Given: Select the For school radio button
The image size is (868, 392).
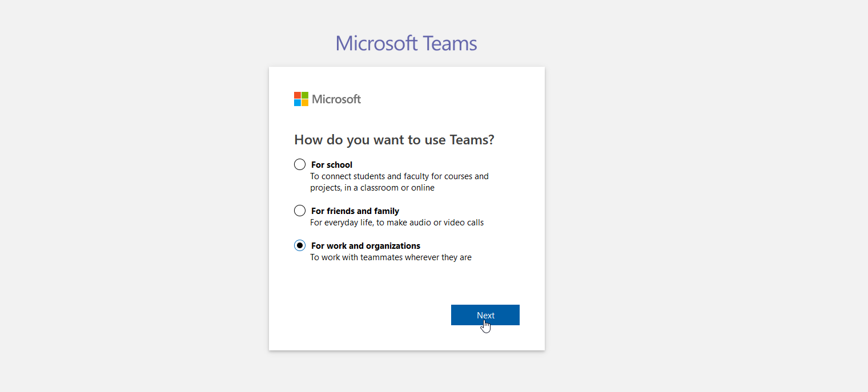Looking at the screenshot, I should (x=300, y=164).
